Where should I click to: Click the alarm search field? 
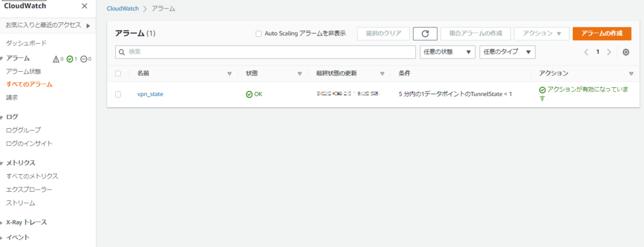(x=266, y=52)
